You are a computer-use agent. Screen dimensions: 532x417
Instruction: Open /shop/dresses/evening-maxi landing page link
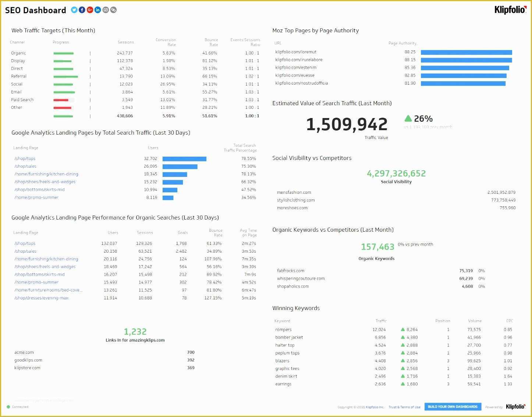coord(42,298)
